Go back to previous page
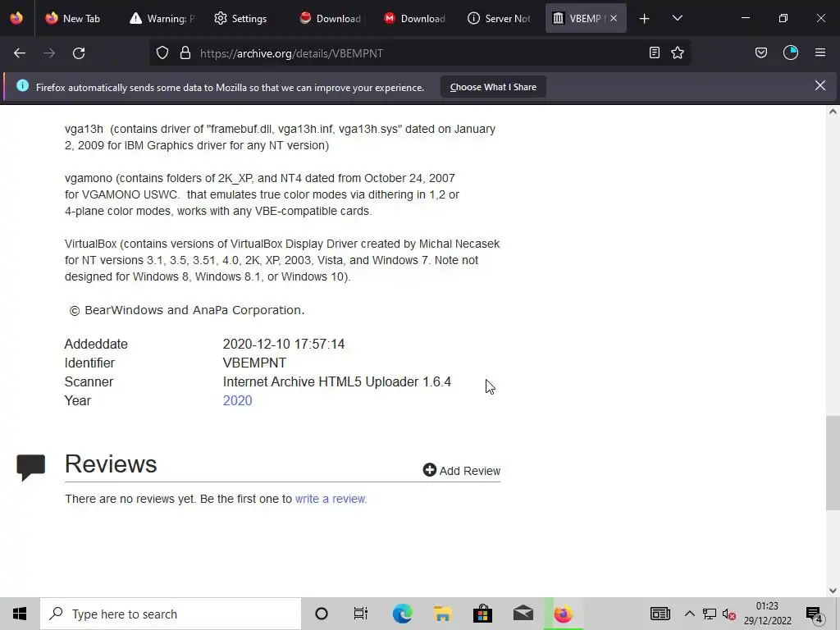This screenshot has height=630, width=840. coord(20,53)
